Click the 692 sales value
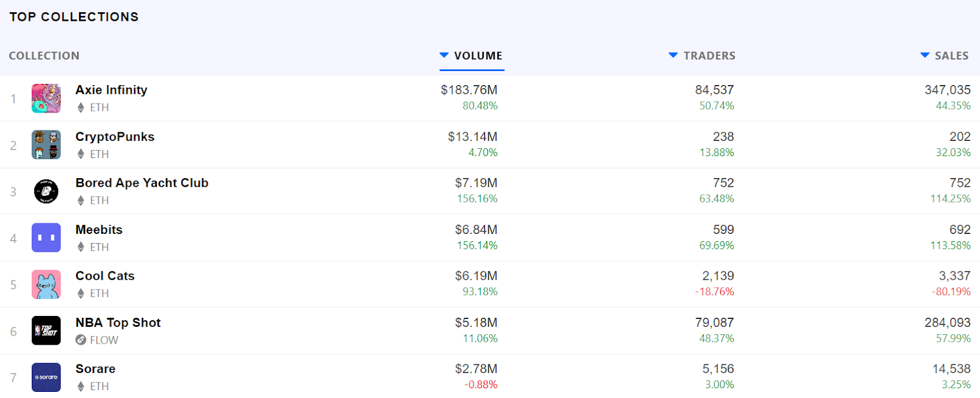The height and width of the screenshot is (398, 980). 960,230
